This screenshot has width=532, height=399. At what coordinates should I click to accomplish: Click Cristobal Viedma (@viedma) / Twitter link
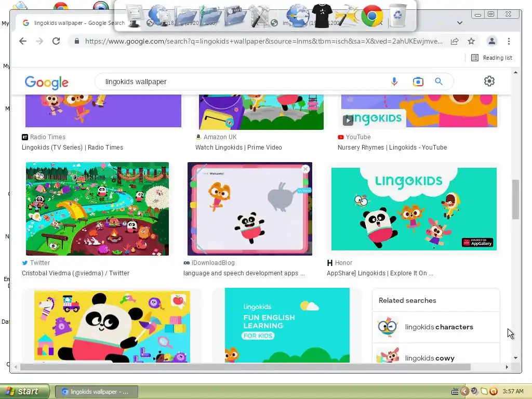point(75,273)
